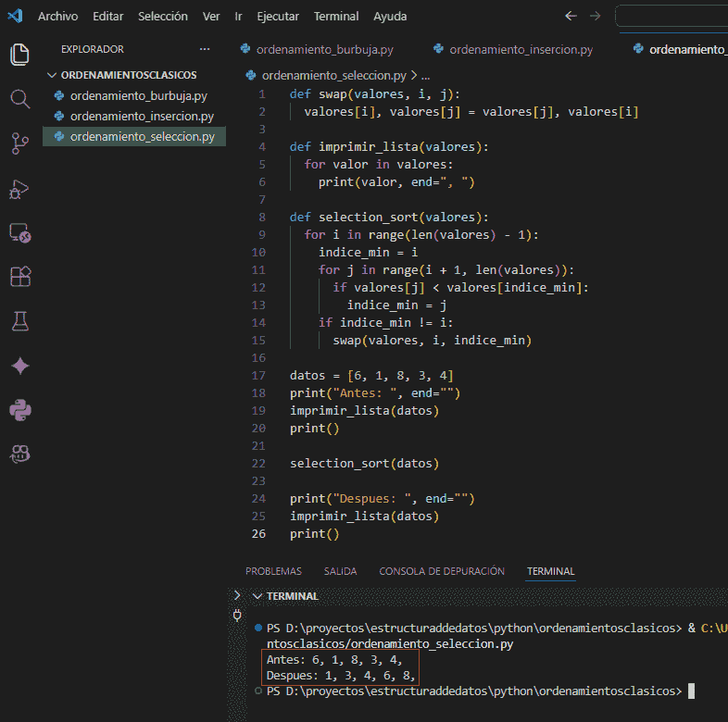Click the VS Code logo icon

tap(15, 16)
